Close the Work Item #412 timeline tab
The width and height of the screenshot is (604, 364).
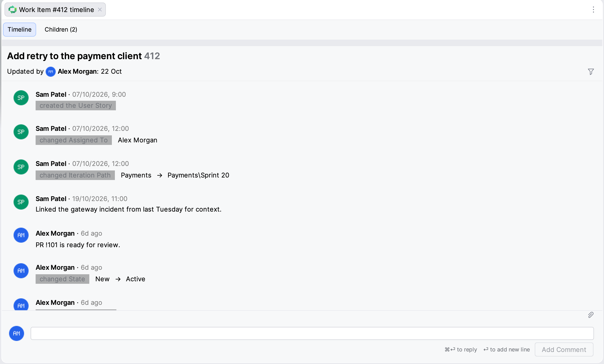(x=100, y=10)
